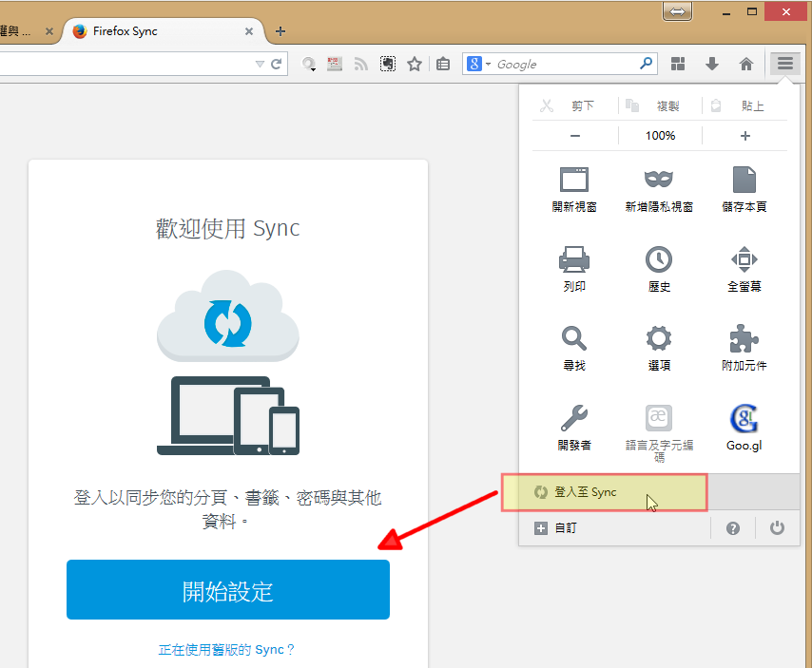Open the bookmarks list icon

(x=443, y=64)
